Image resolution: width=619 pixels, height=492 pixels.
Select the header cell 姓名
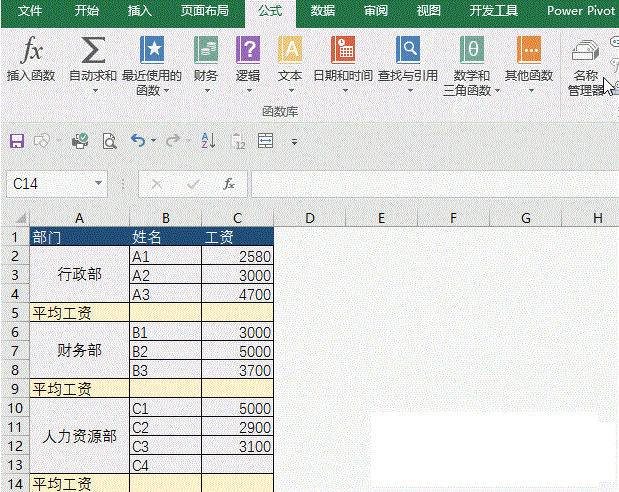click(165, 237)
